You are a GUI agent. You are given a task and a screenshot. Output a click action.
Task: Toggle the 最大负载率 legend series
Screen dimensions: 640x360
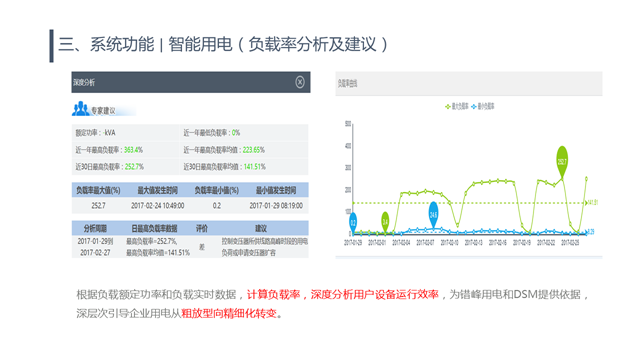(456, 107)
